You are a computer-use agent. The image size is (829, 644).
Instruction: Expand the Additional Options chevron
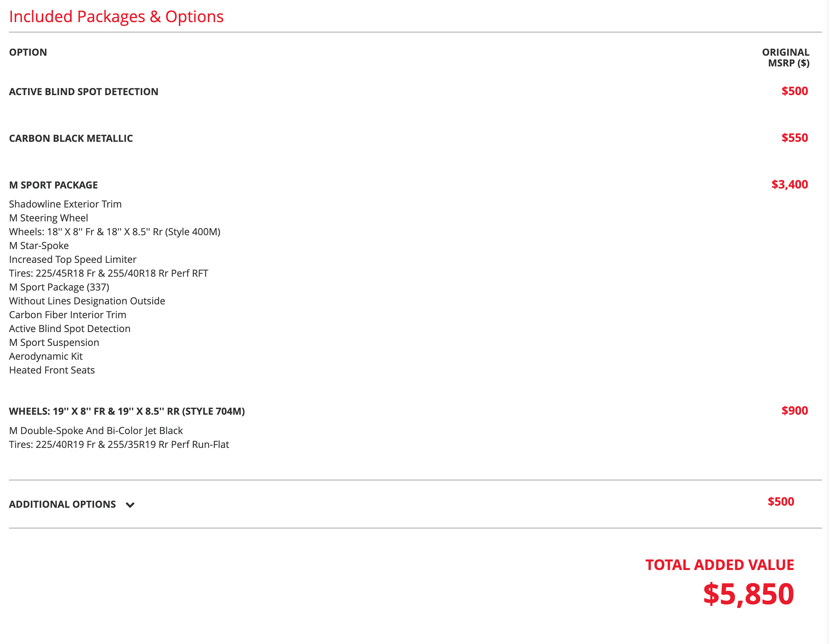(130, 505)
